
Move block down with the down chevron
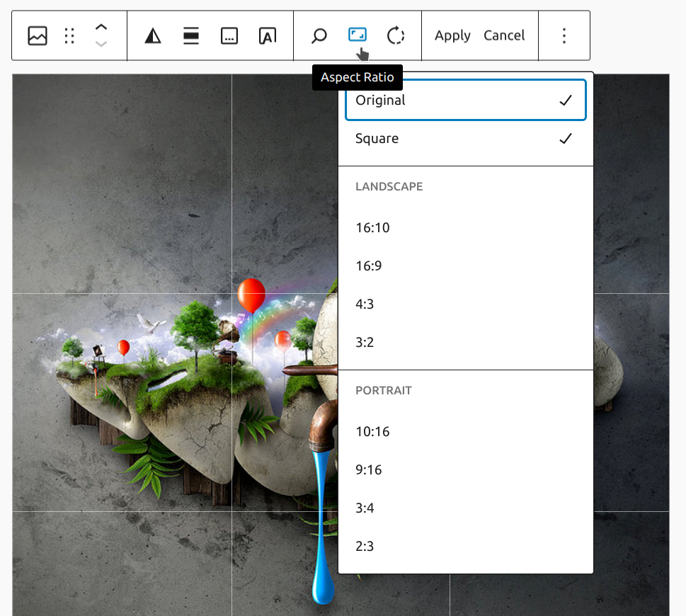pos(101,44)
